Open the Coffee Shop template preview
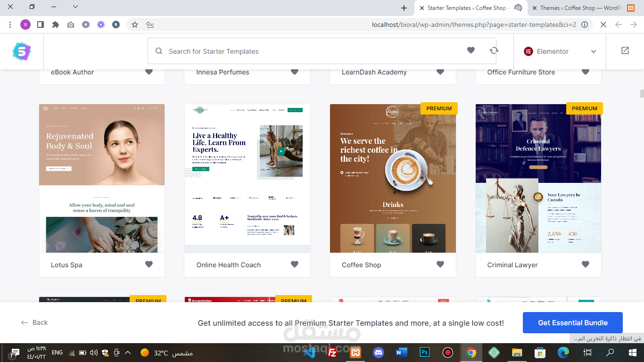This screenshot has width=644, height=362. coord(393,178)
